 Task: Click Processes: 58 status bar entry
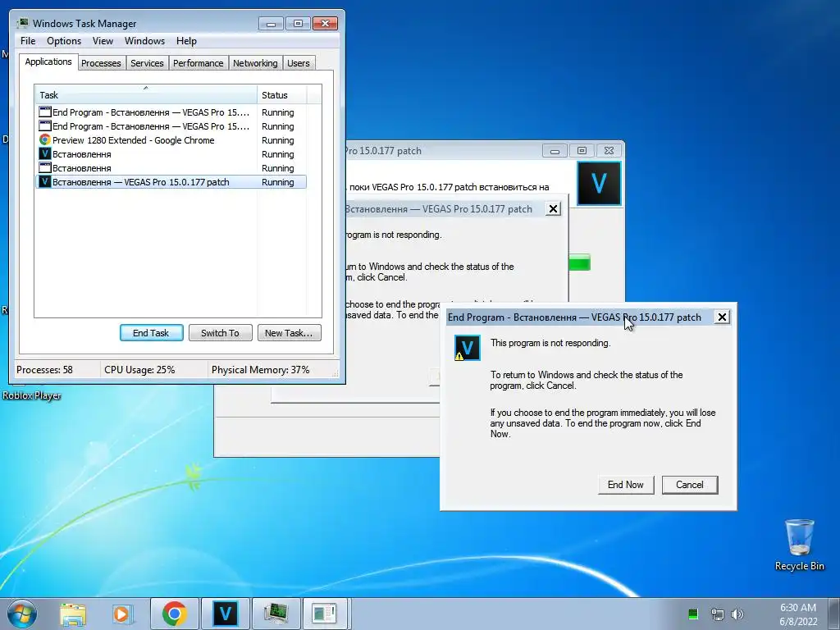pyautogui.click(x=44, y=370)
